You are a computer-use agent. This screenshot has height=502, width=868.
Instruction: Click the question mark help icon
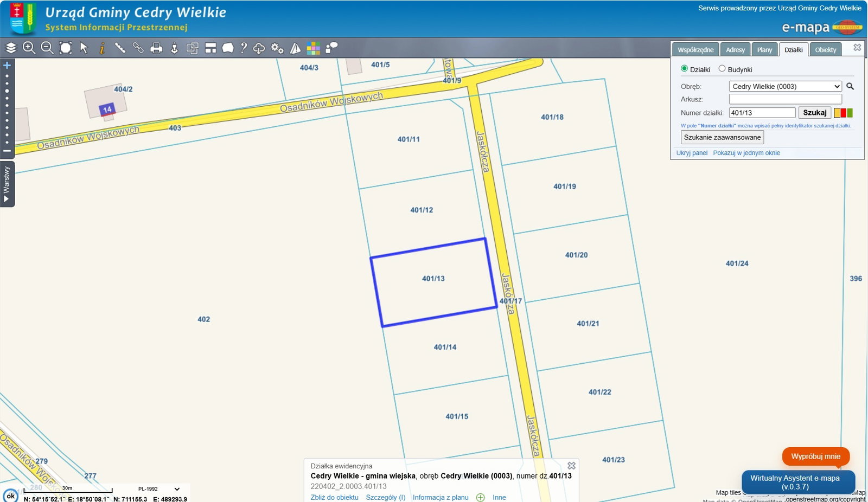coord(244,48)
